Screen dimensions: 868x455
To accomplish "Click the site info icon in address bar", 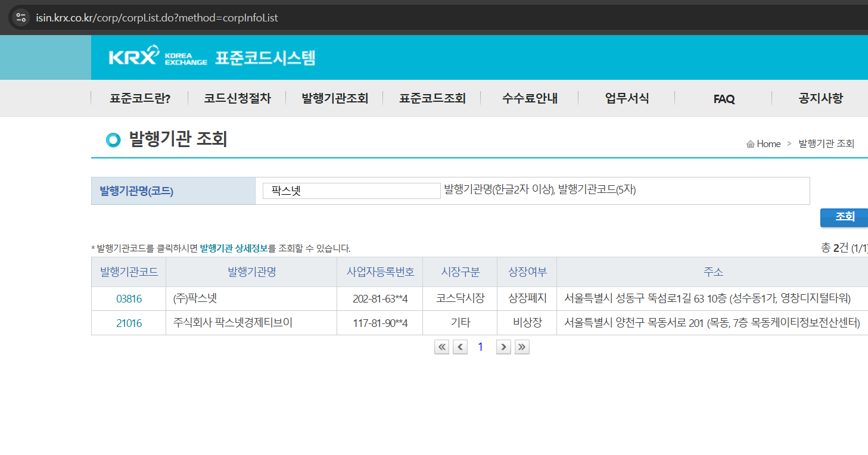I will point(21,17).
